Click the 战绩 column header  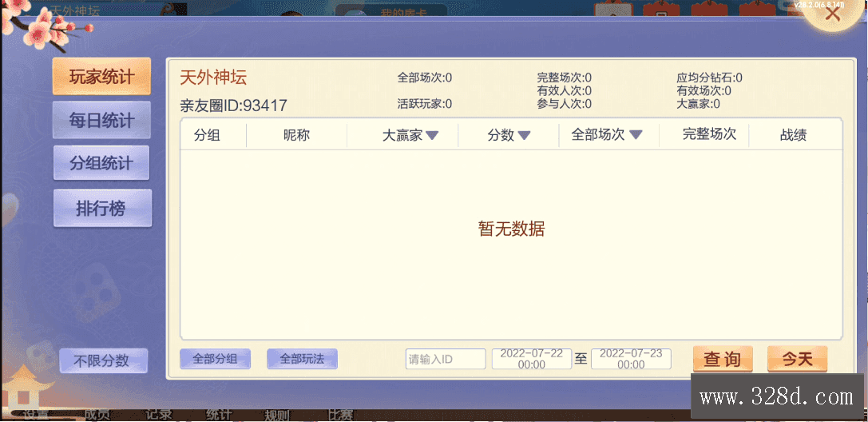pyautogui.click(x=793, y=135)
